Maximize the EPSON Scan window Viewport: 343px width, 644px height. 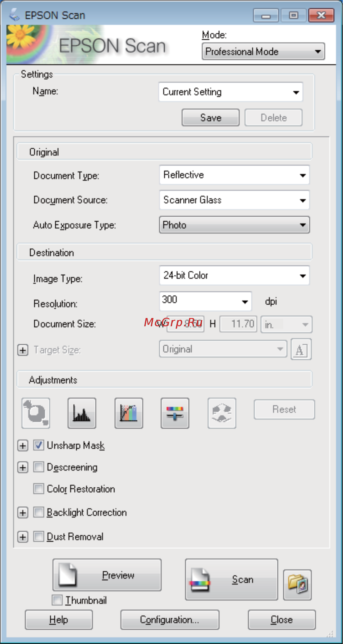click(x=293, y=15)
